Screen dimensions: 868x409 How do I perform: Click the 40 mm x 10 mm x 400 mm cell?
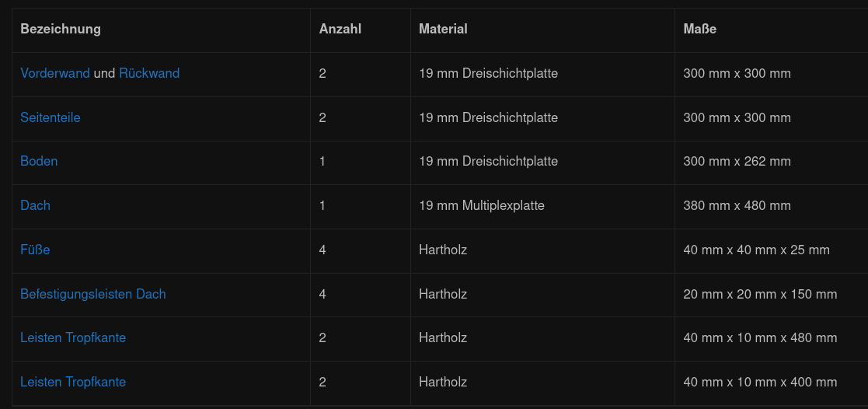(x=760, y=382)
